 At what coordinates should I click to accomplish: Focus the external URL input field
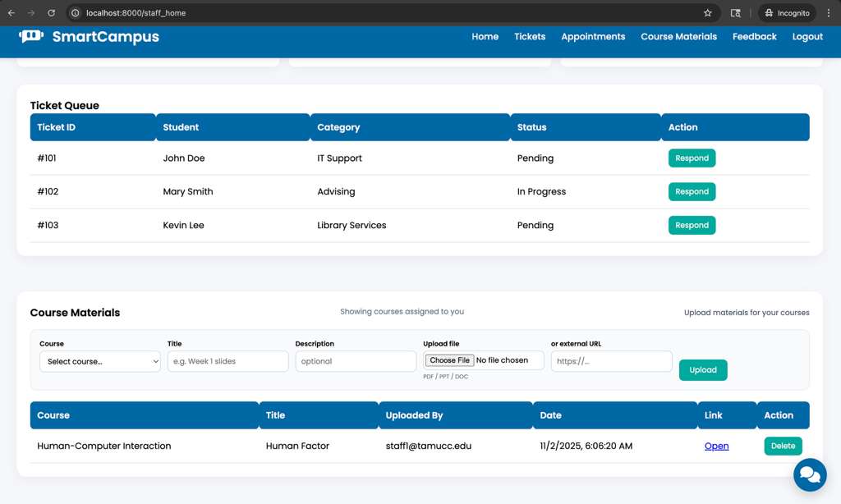click(x=611, y=361)
